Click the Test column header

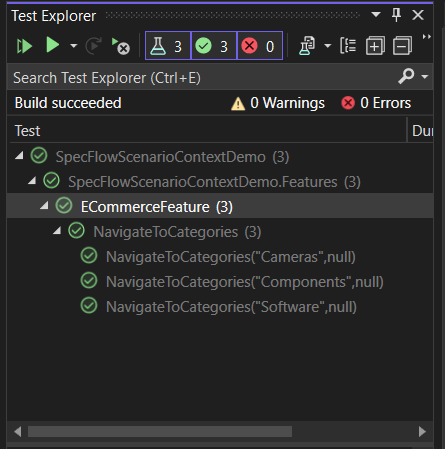207,131
